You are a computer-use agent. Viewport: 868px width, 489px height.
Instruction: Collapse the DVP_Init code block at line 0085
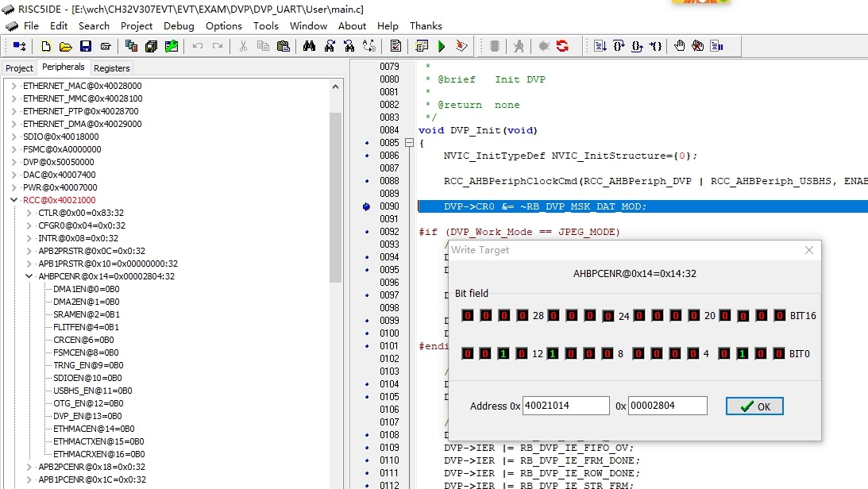pos(408,143)
